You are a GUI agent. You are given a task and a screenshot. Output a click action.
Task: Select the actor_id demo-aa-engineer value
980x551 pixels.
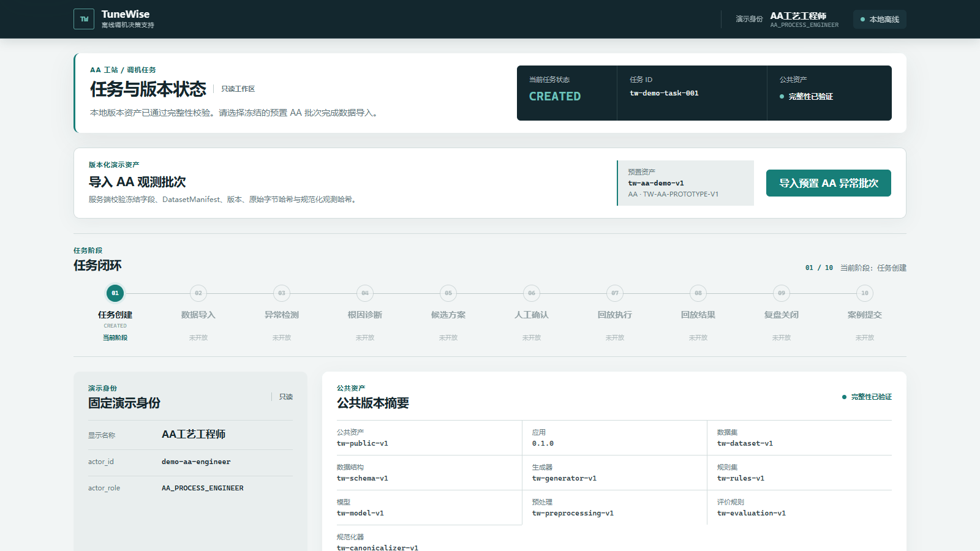[x=196, y=462]
